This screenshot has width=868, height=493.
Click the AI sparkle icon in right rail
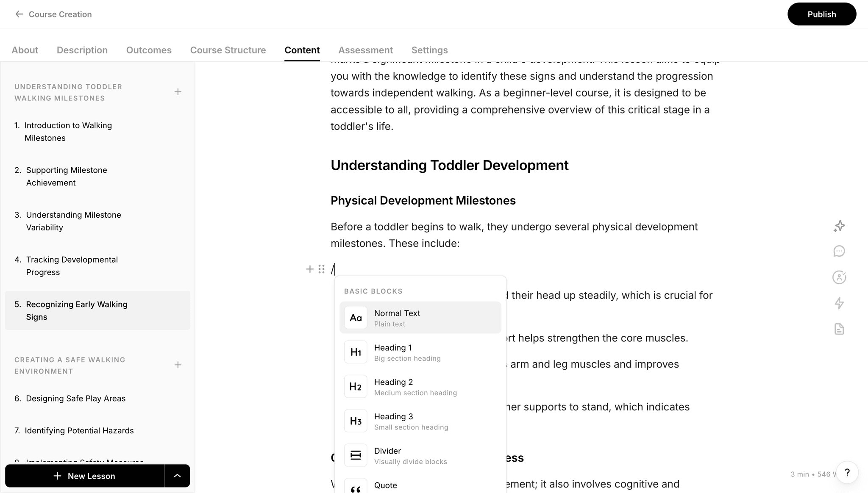pyautogui.click(x=839, y=226)
